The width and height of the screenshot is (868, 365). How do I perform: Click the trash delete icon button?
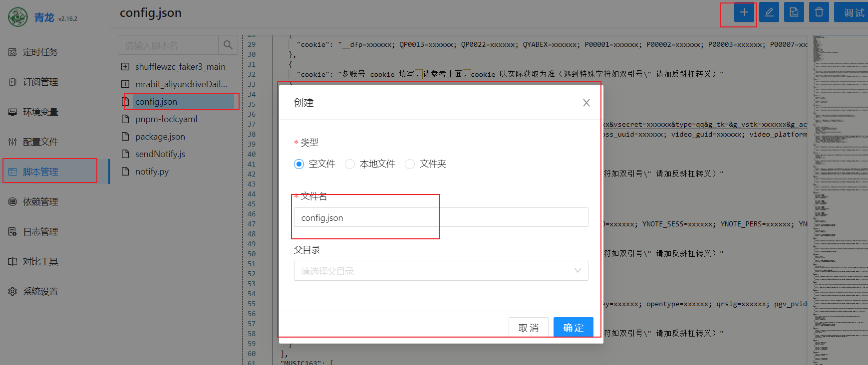[x=819, y=12]
